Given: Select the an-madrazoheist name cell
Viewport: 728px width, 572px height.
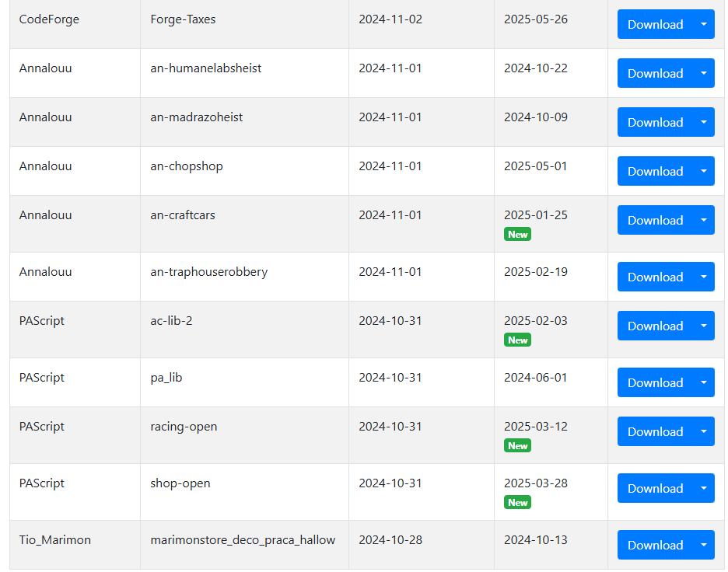Looking at the screenshot, I should (x=245, y=122).
